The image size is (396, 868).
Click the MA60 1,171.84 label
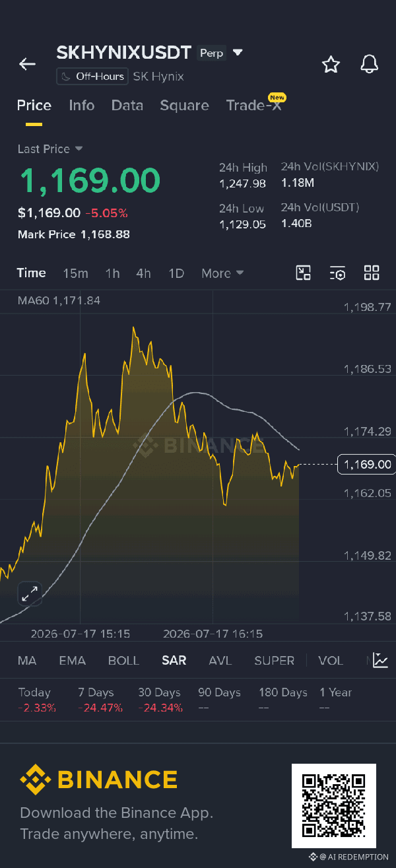[59, 300]
